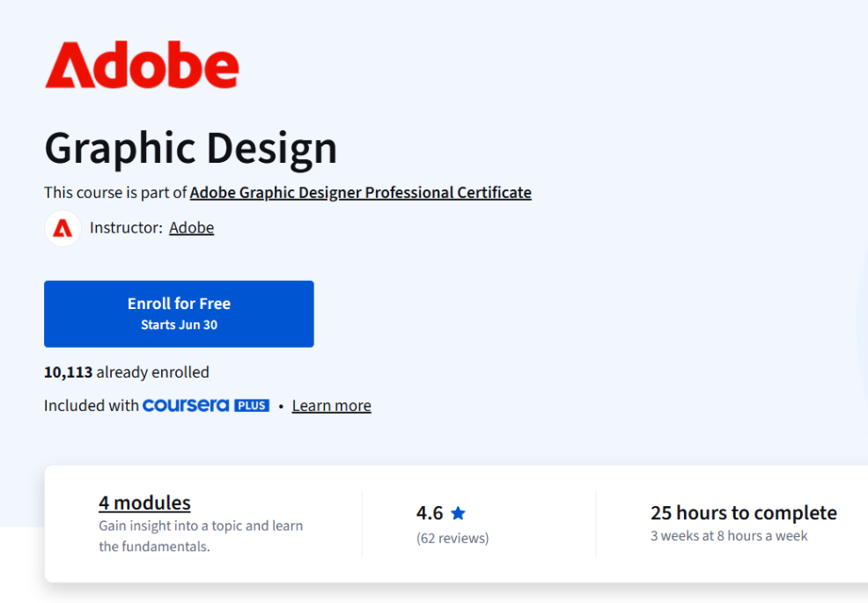Select the Graphic Design course title
Image resolution: width=868 pixels, height=603 pixels.
[190, 148]
